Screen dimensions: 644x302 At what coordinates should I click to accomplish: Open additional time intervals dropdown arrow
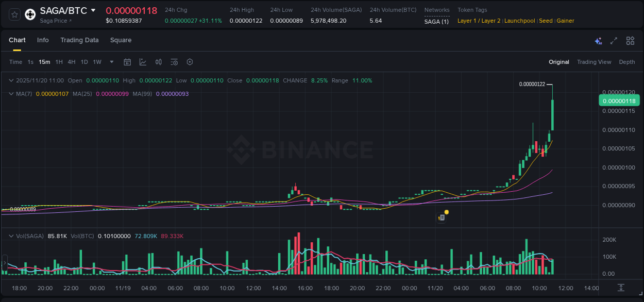pyautogui.click(x=111, y=62)
